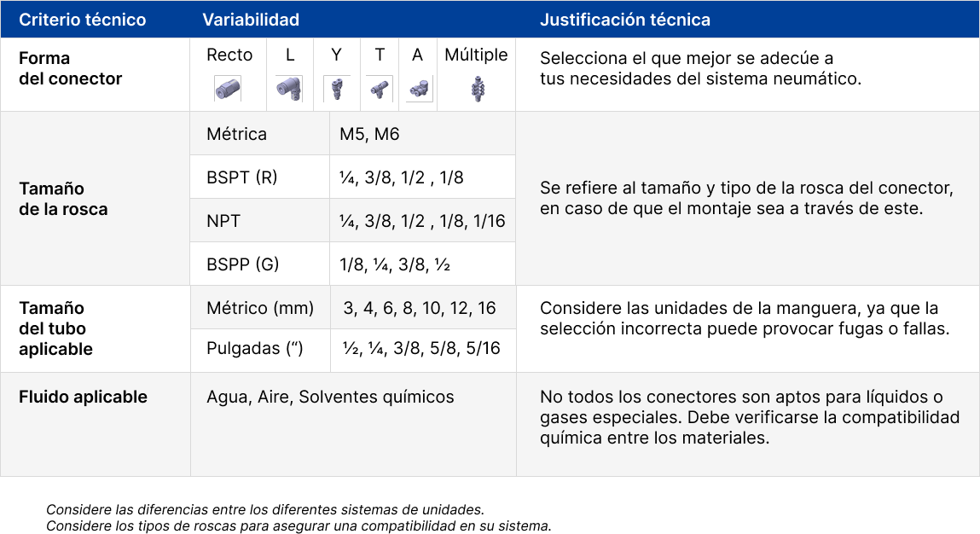Viewport: 980px width, 534px height.
Task: Click the 3, 4, 6, 8, 10, 12, 16 sizes cell
Action: [x=420, y=308]
